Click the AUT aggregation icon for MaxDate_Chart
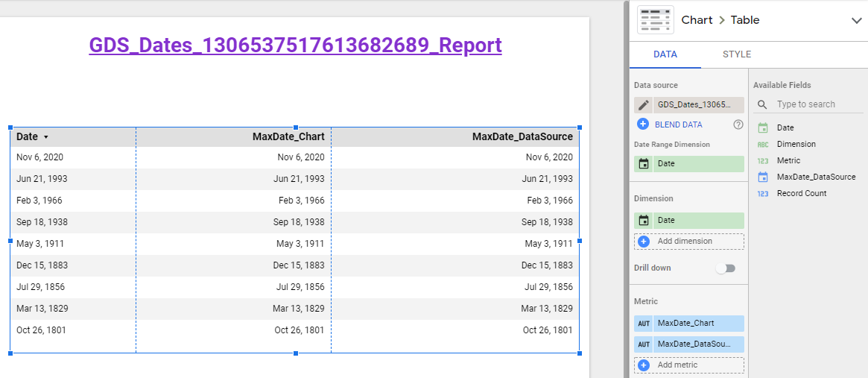Image resolution: width=868 pixels, height=378 pixels. pos(643,323)
